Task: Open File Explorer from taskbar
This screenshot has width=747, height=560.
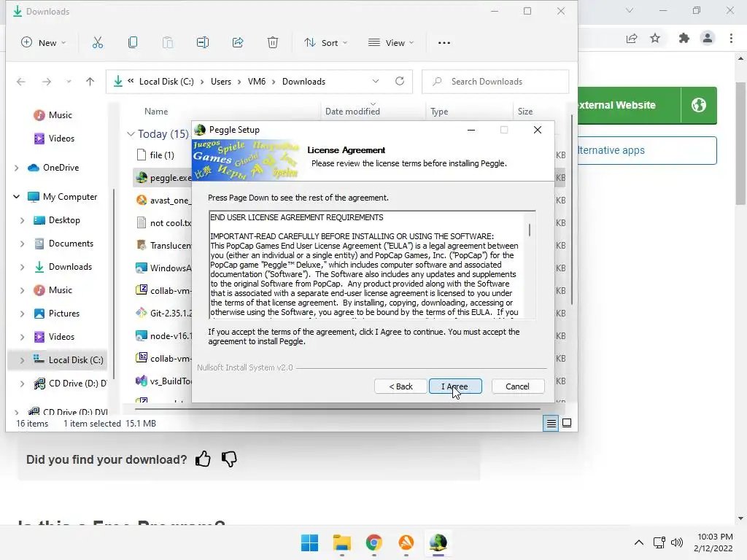Action: [341, 542]
